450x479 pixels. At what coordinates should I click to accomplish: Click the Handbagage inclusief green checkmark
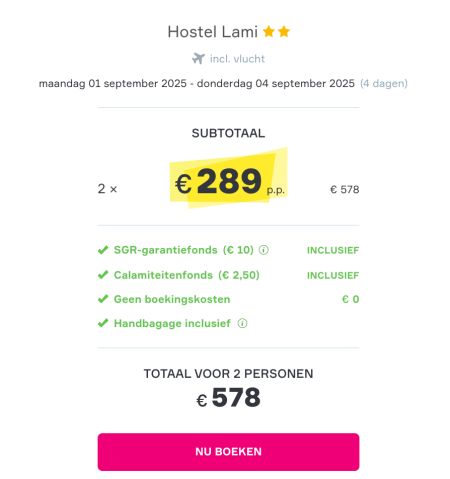103,323
